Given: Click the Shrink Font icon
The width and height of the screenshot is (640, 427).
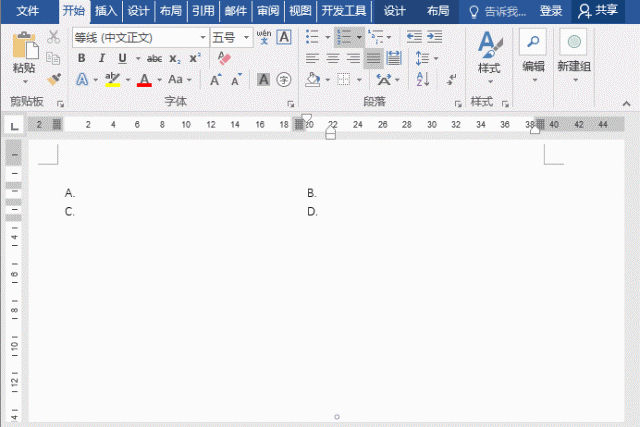Looking at the screenshot, I should click(236, 80).
